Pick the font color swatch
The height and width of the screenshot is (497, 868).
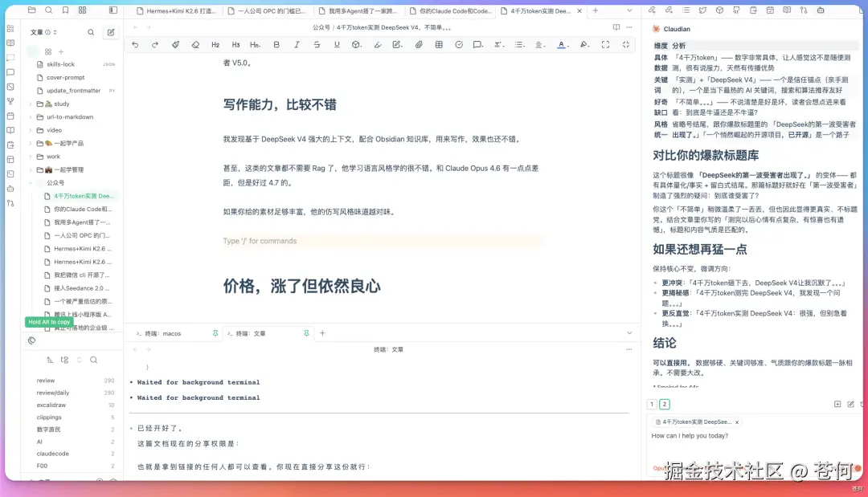pos(561,45)
